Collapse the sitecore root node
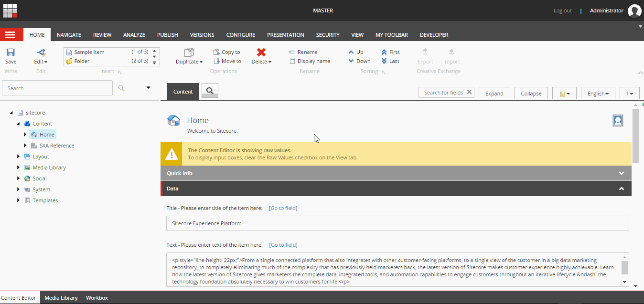This screenshot has height=304, width=644. [11, 113]
